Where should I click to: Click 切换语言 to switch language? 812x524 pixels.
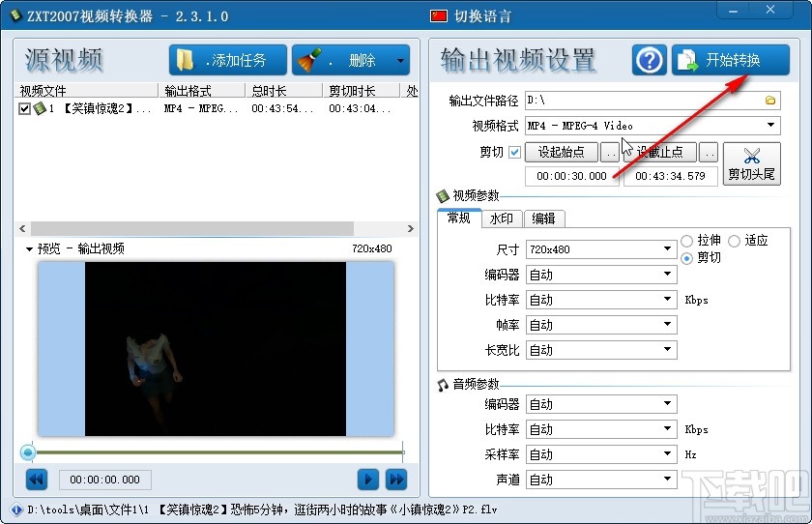coord(482,16)
